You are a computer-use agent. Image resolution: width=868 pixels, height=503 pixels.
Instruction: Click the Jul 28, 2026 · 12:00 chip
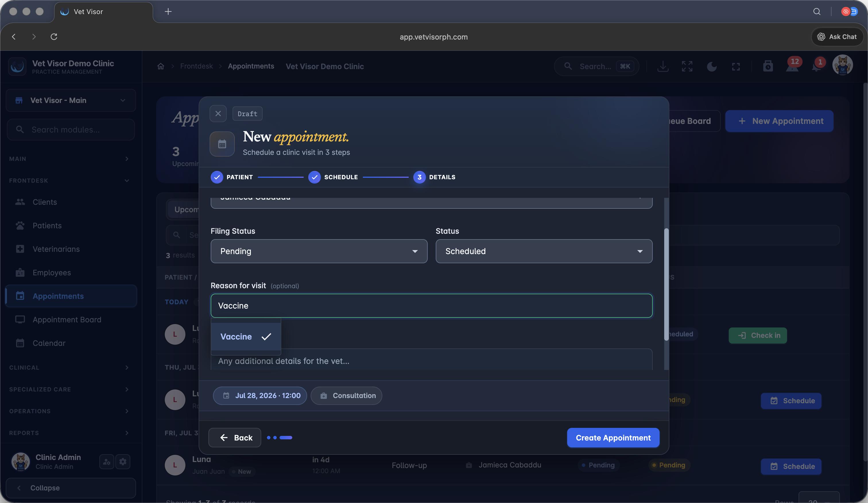[260, 396]
